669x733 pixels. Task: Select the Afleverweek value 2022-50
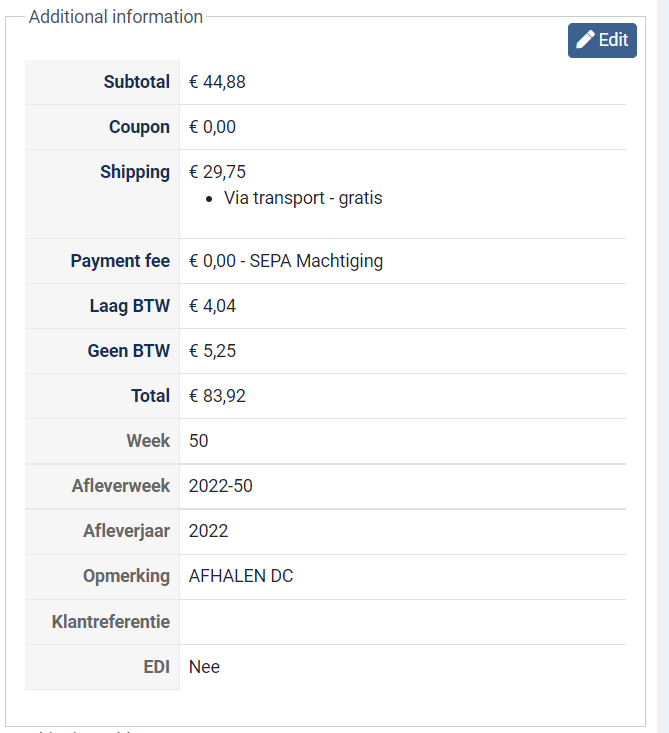tap(221, 486)
